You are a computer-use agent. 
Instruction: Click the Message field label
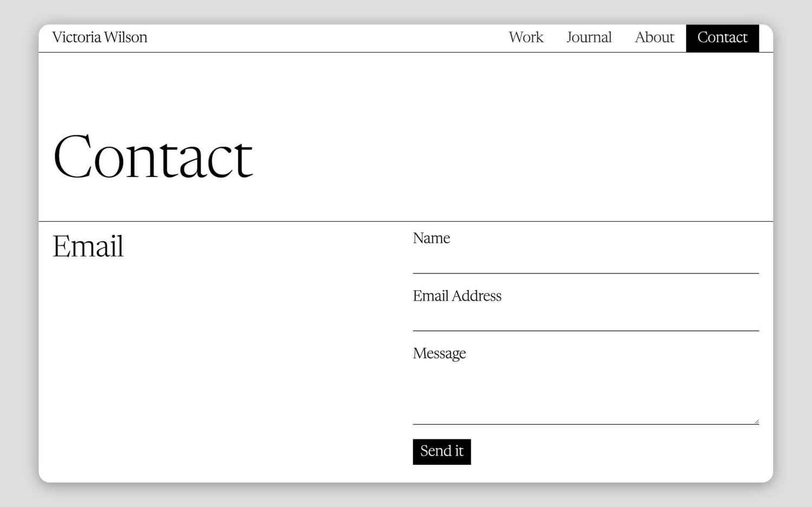440,353
